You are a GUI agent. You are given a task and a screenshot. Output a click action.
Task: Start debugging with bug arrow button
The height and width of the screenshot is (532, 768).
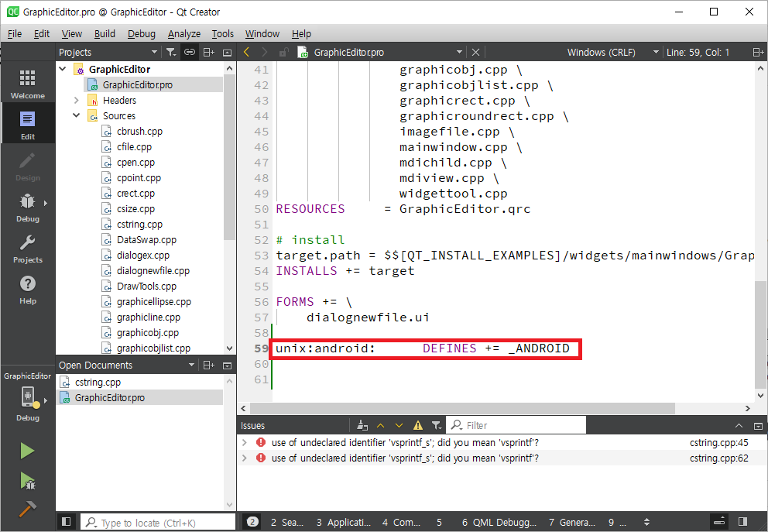point(27,481)
